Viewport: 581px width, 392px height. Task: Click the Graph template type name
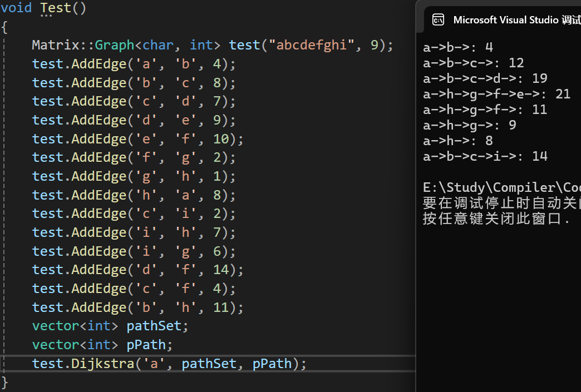coord(115,45)
